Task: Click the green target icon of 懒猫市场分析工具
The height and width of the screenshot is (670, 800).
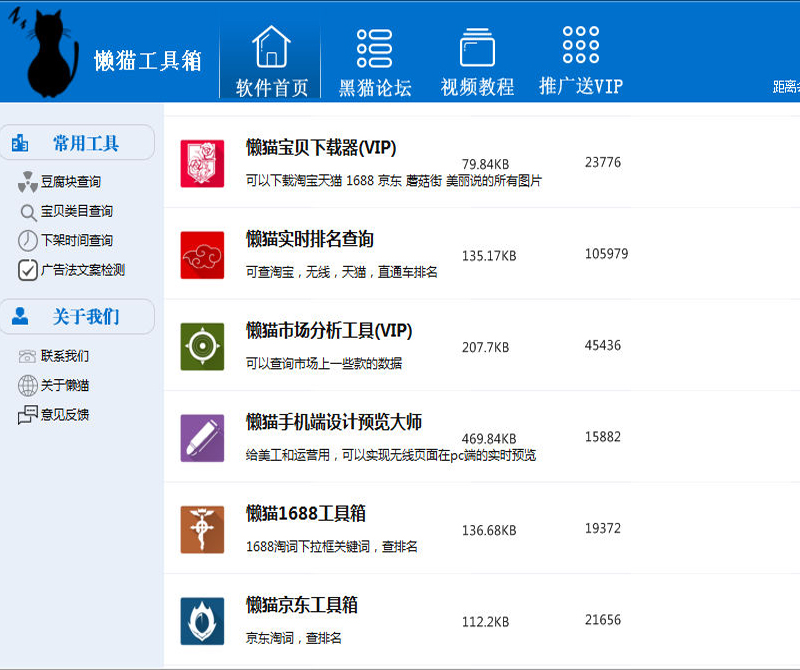Action: point(202,346)
